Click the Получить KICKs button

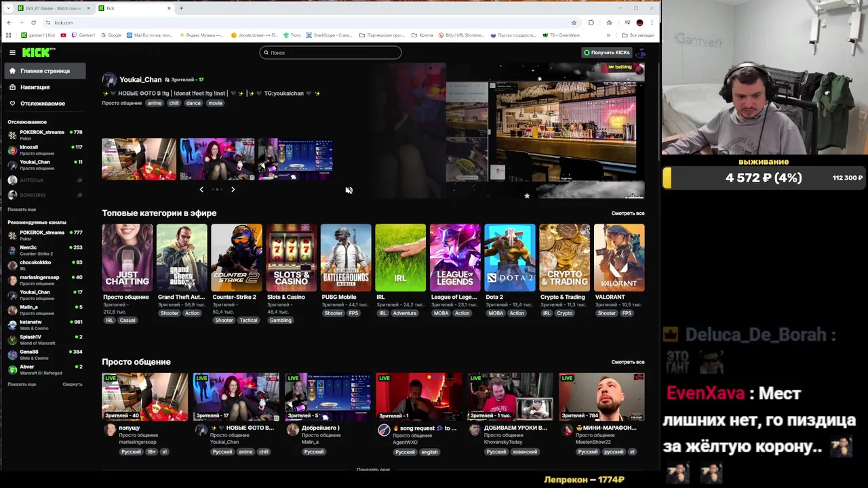tap(607, 52)
